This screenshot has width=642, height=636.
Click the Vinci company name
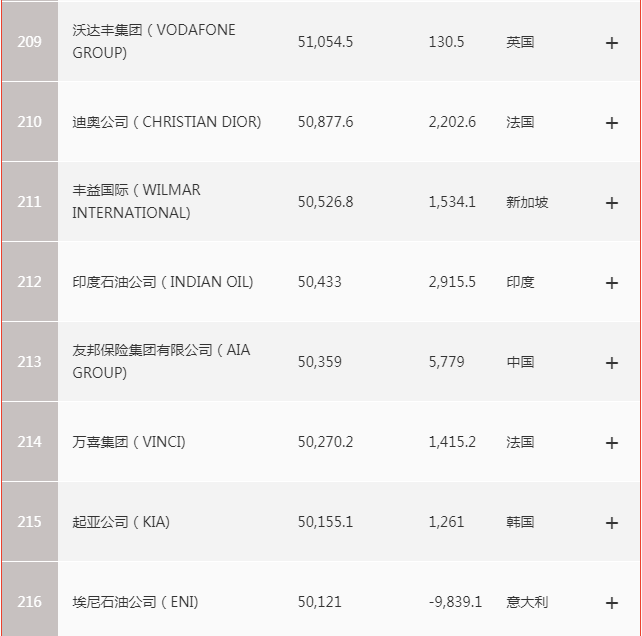pos(129,442)
